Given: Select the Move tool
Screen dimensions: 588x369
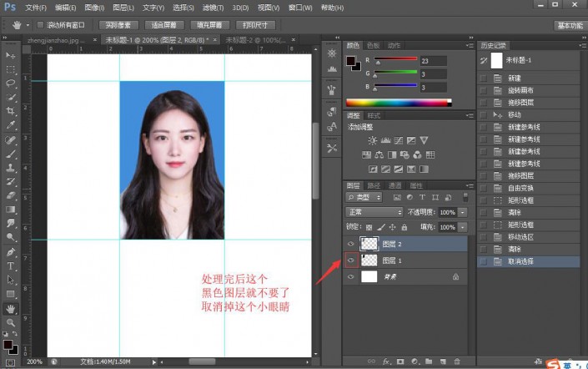Looking at the screenshot, I should pyautogui.click(x=11, y=55).
